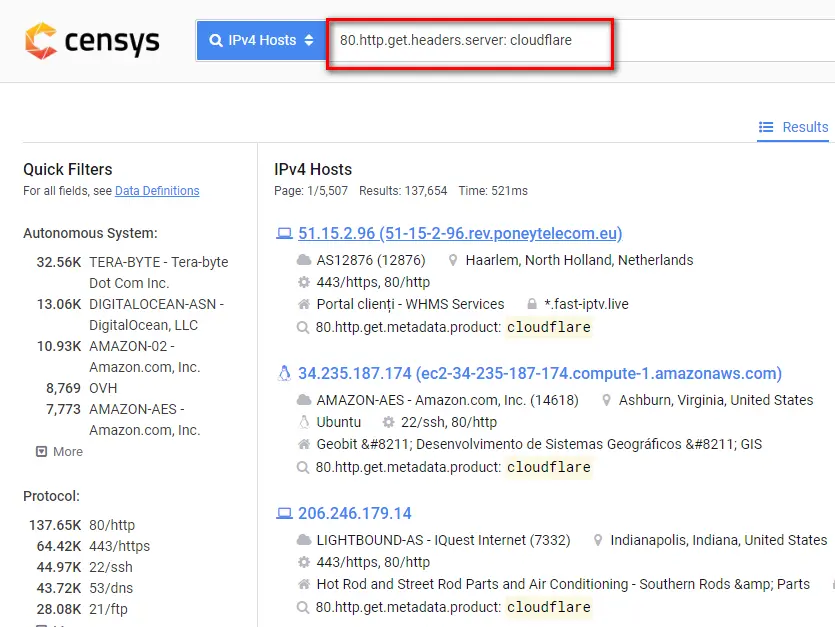Click gear icon for 206.246.179.14 ports
This screenshot has width=835, height=627.
click(304, 562)
